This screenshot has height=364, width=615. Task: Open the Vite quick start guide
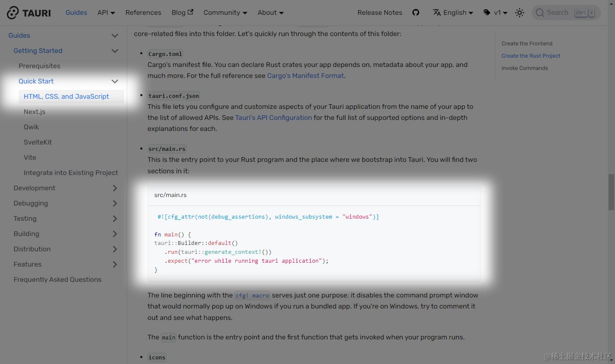click(30, 158)
